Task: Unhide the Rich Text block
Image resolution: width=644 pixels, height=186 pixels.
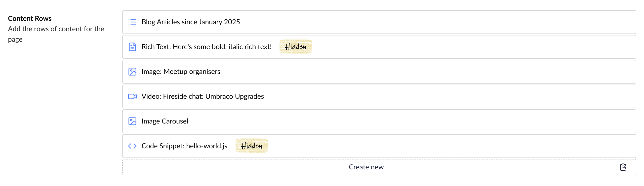Action: [296, 47]
